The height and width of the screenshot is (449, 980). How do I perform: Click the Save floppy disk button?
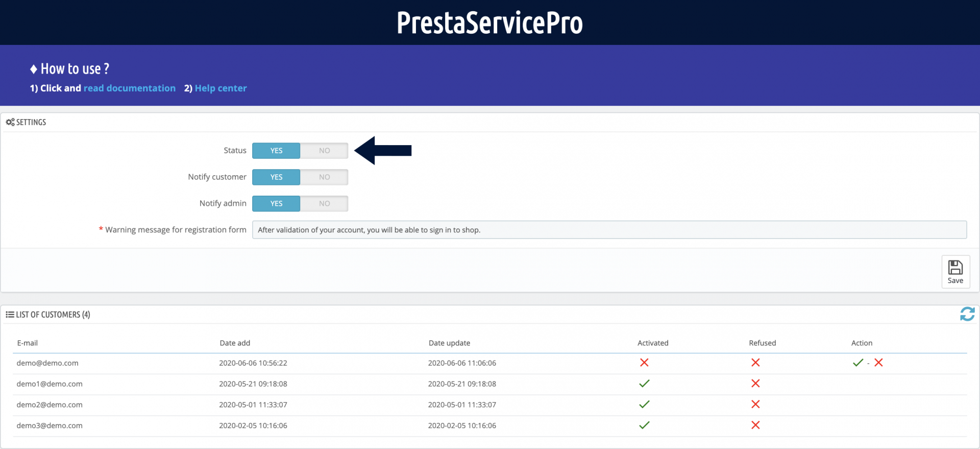tap(955, 272)
